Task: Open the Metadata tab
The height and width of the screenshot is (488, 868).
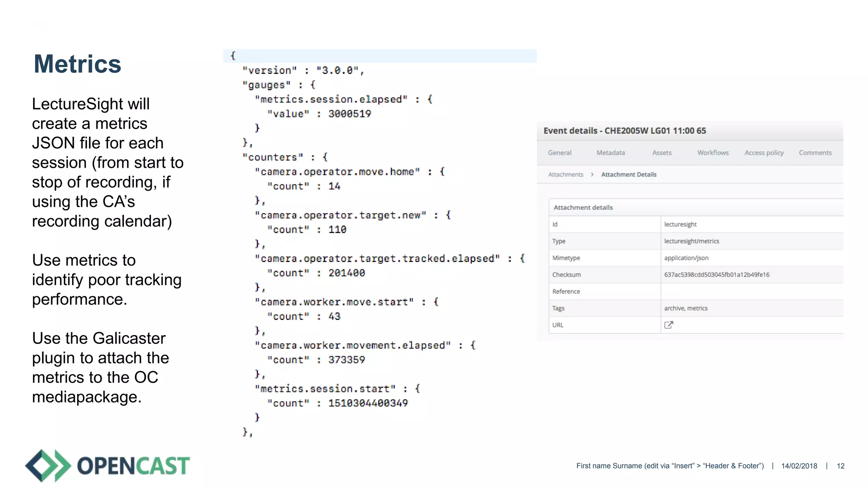Action: [x=611, y=152]
